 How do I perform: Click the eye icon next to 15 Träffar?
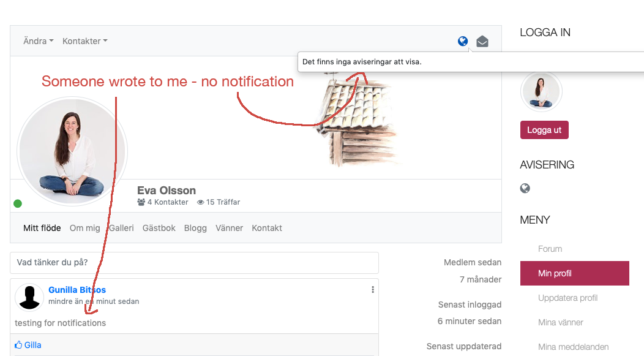coord(200,202)
